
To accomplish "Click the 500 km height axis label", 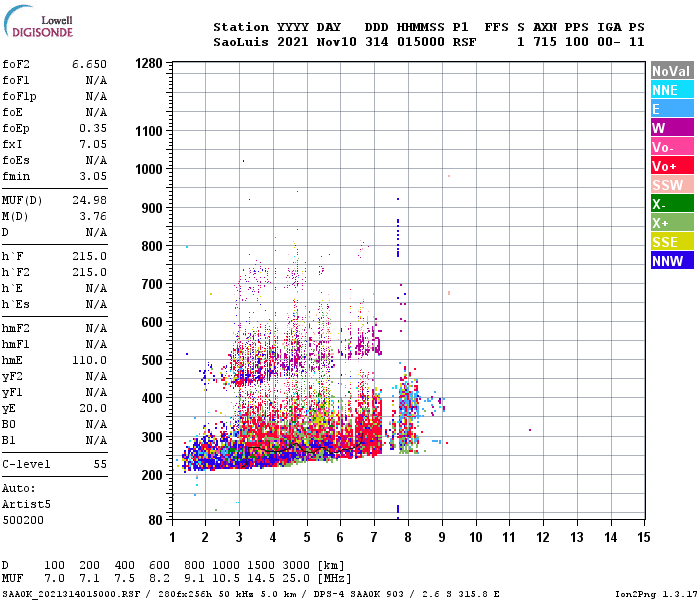I will (152, 360).
